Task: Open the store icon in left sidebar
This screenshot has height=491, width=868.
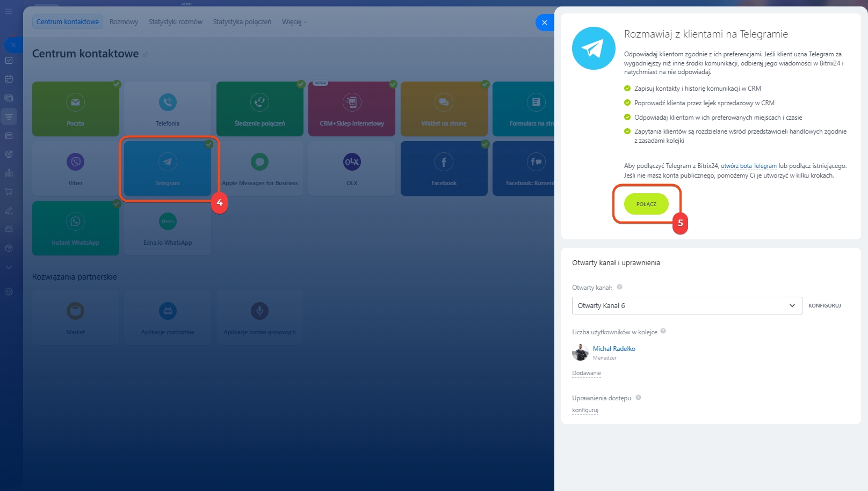Action: pos(9,135)
